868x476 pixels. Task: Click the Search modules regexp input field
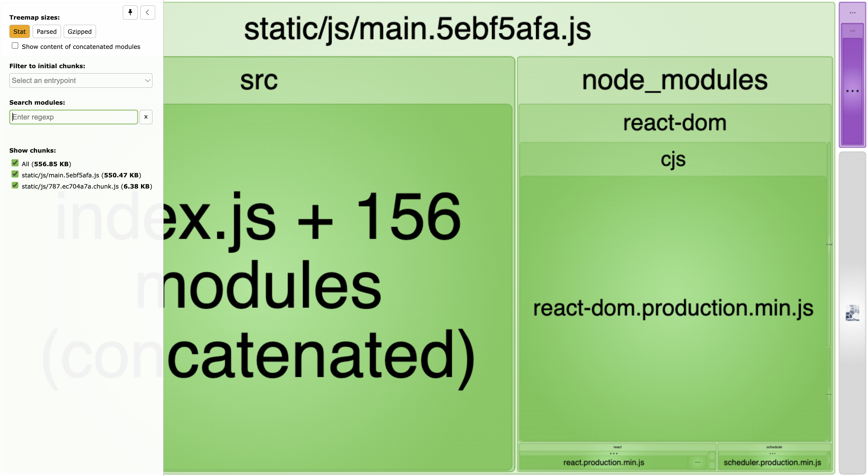pyautogui.click(x=73, y=117)
